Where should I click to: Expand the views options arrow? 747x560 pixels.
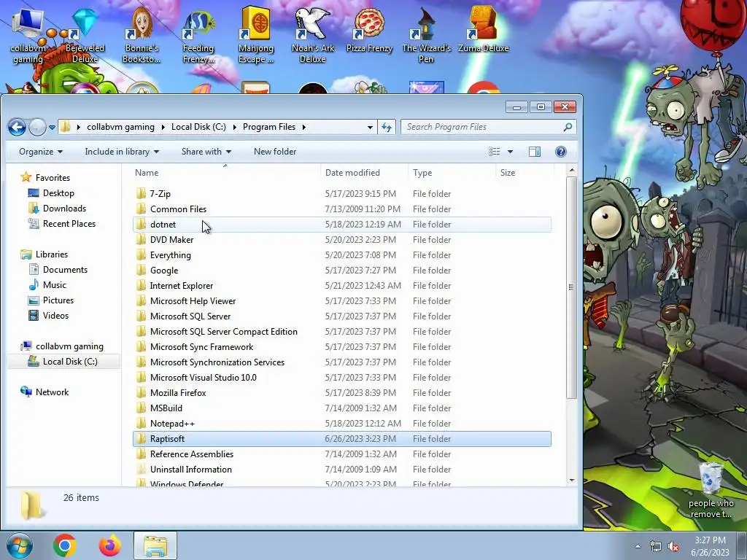(x=510, y=152)
